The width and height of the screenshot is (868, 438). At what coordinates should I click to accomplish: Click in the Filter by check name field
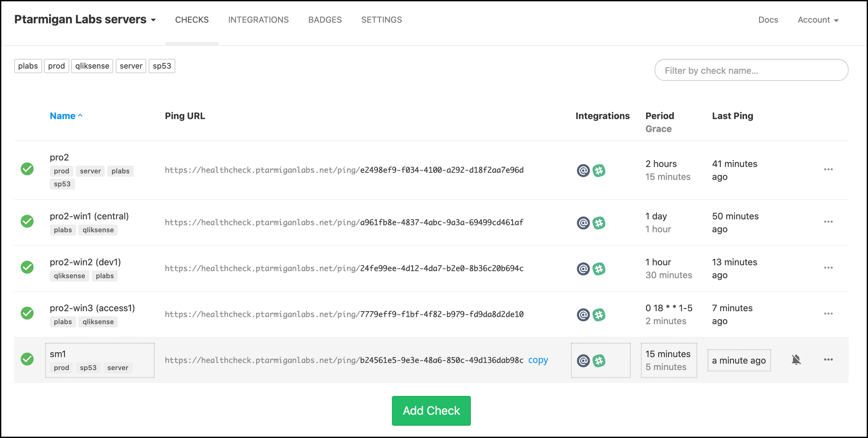point(751,70)
